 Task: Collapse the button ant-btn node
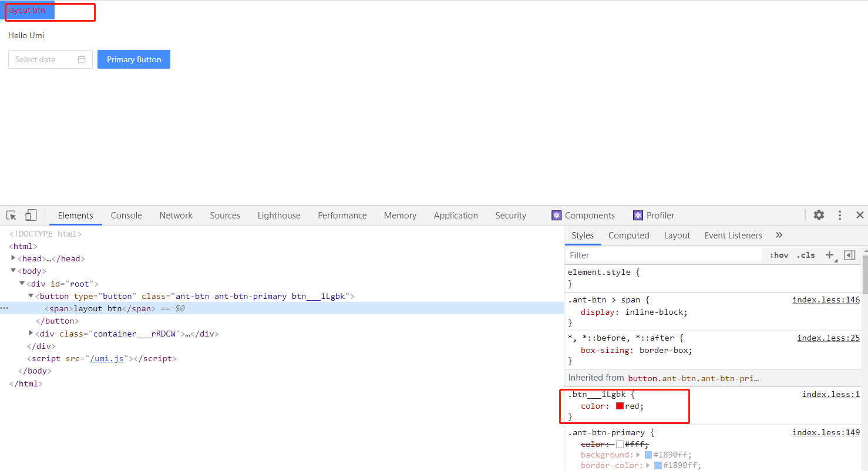[31, 295]
